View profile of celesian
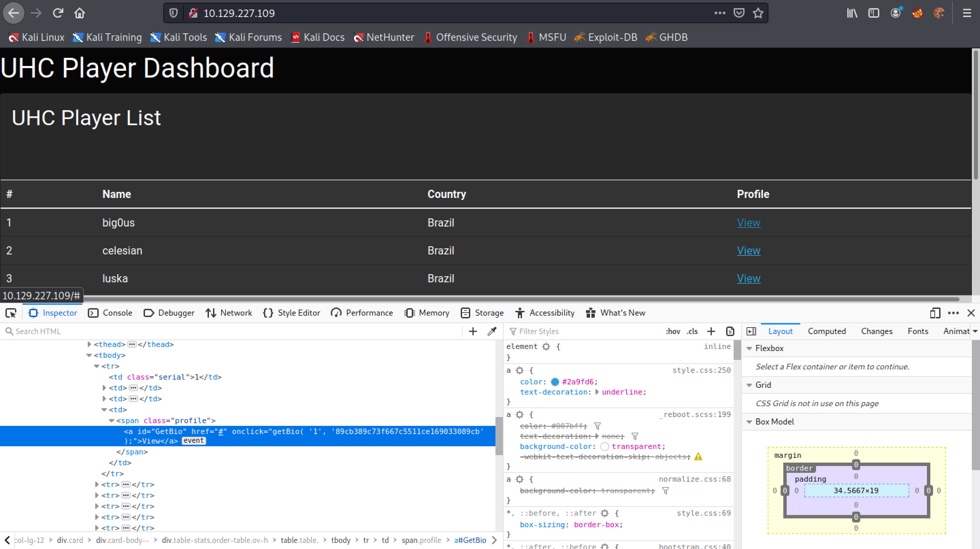 pyautogui.click(x=748, y=251)
